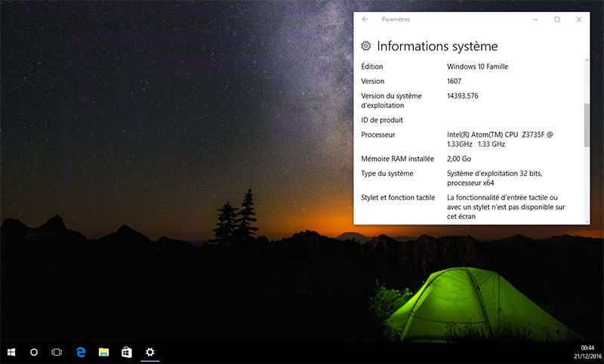Go back using the Paramètres back arrow
The image size is (604, 364).
click(365, 20)
